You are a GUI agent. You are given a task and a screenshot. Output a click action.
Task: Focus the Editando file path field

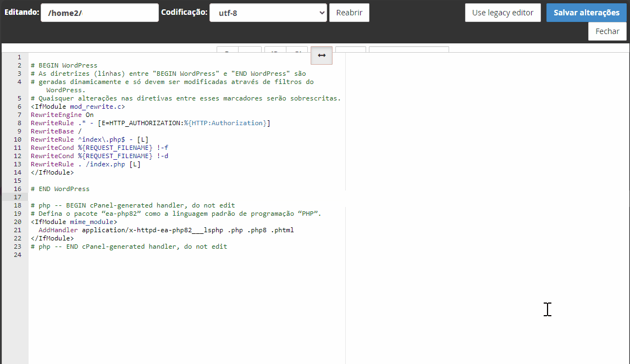100,13
